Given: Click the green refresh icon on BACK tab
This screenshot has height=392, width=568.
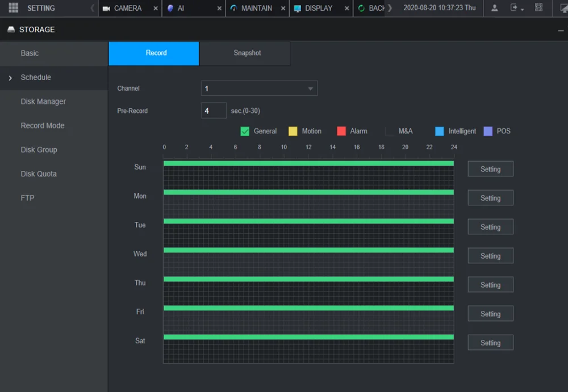Looking at the screenshot, I should (361, 9).
